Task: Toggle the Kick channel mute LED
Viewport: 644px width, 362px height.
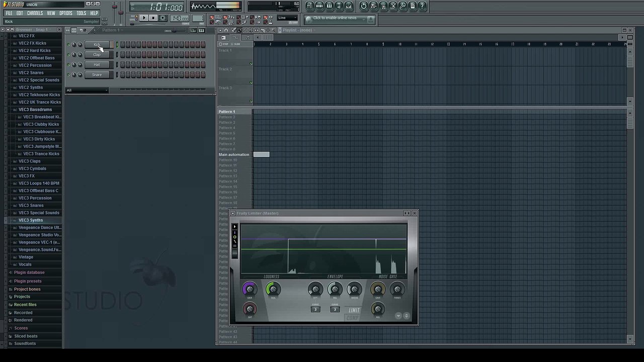Action: tap(68, 45)
